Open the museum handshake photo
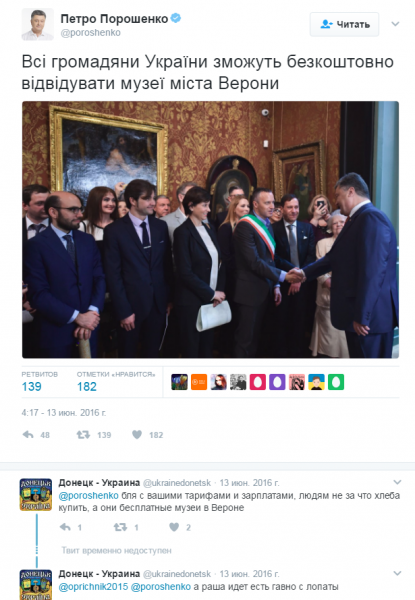 210,230
